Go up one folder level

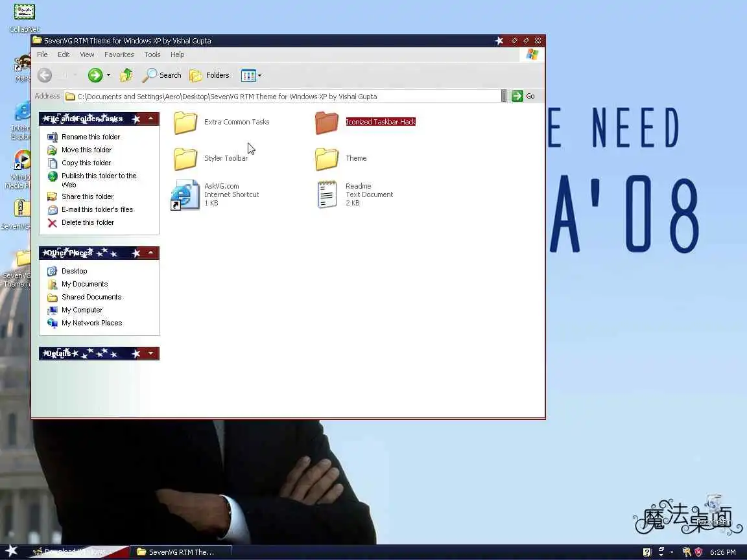pos(126,75)
